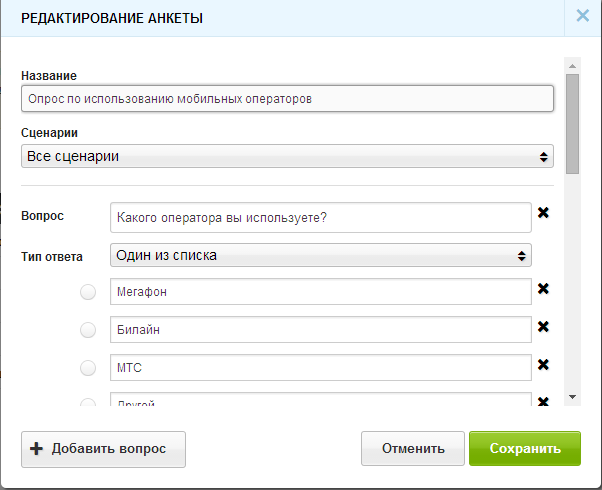Click the scroll down arrow
Viewport: 602px width, 490px height.
(x=572, y=397)
